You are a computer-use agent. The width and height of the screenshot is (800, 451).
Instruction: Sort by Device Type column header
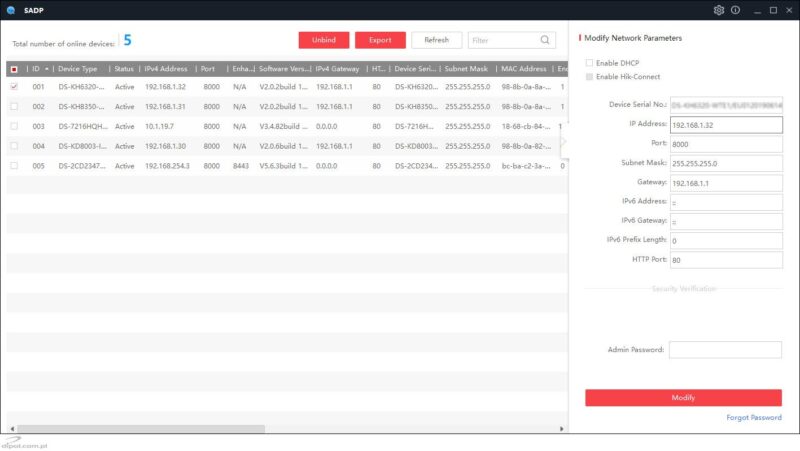click(x=78, y=69)
